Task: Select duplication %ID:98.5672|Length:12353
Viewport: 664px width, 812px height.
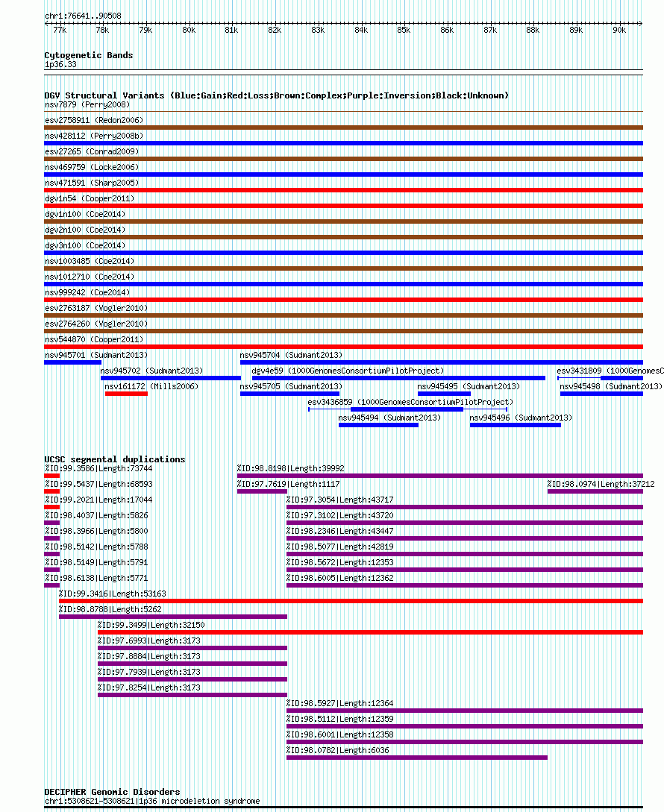Action: 340,562
